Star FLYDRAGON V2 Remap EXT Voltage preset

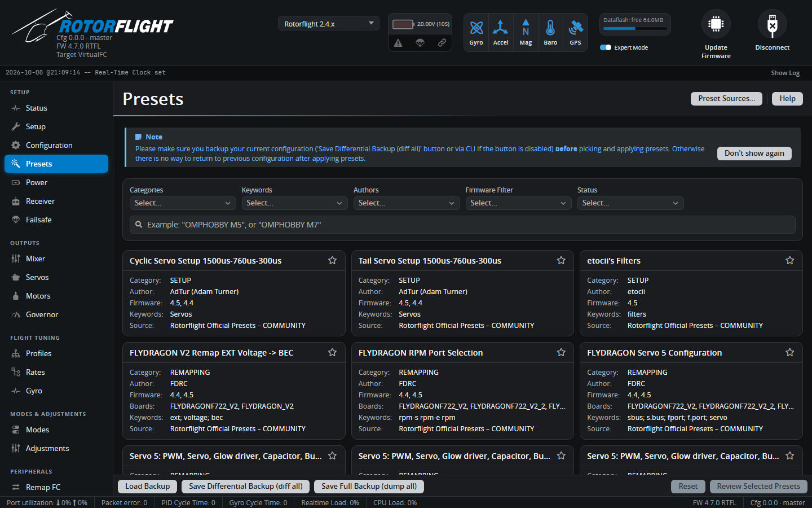(x=332, y=352)
